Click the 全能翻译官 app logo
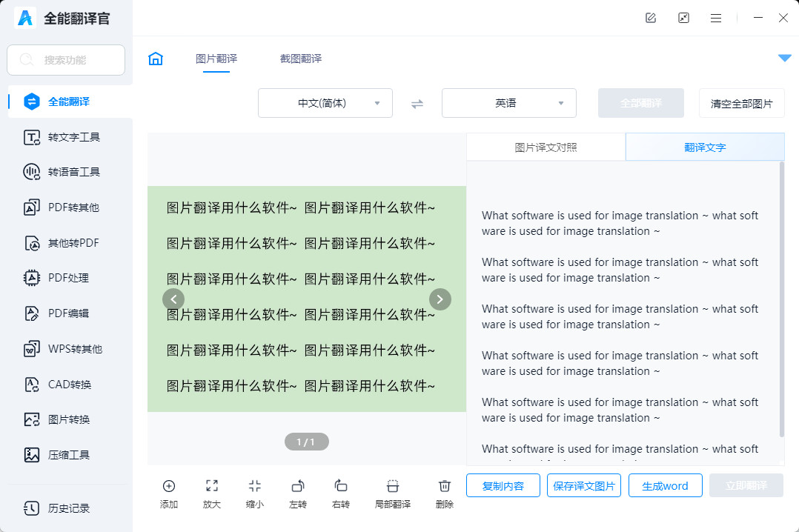The image size is (799, 532). tap(25, 18)
